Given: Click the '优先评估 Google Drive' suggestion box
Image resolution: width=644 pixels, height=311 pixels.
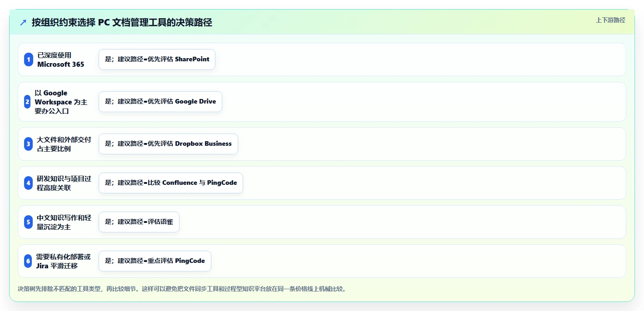Looking at the screenshot, I should coord(160,102).
